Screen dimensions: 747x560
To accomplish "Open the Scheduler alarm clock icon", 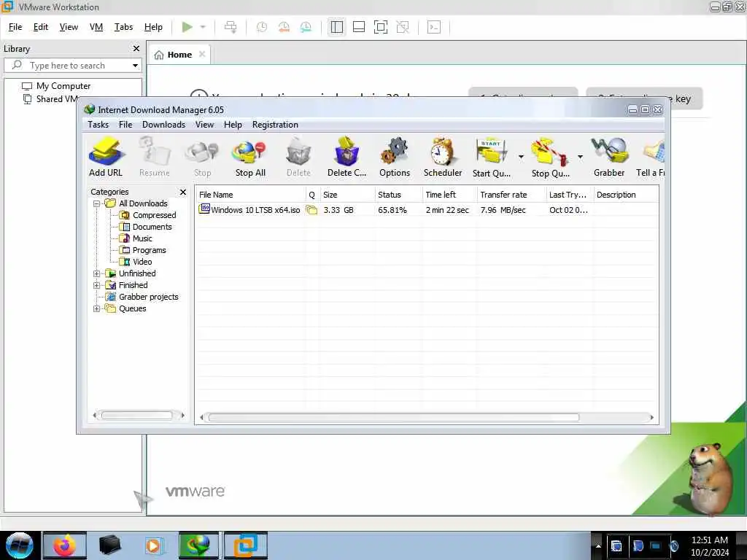I will (443, 157).
